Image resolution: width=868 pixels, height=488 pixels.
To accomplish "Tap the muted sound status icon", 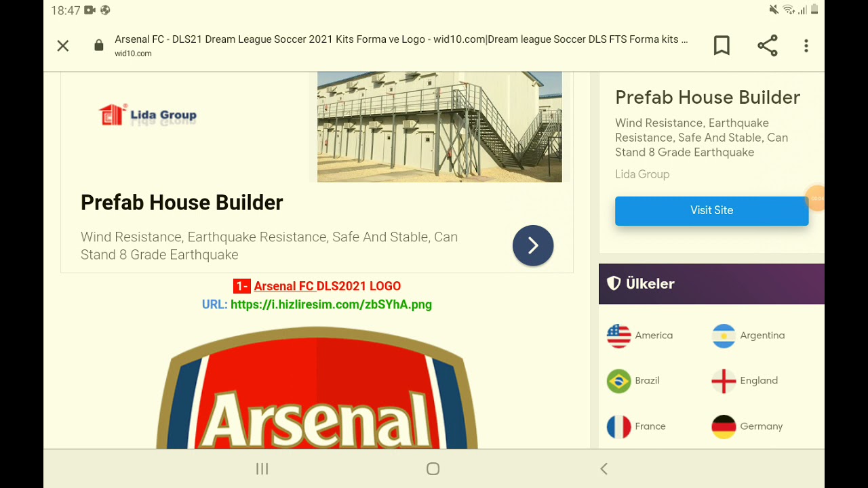I will click(774, 9).
